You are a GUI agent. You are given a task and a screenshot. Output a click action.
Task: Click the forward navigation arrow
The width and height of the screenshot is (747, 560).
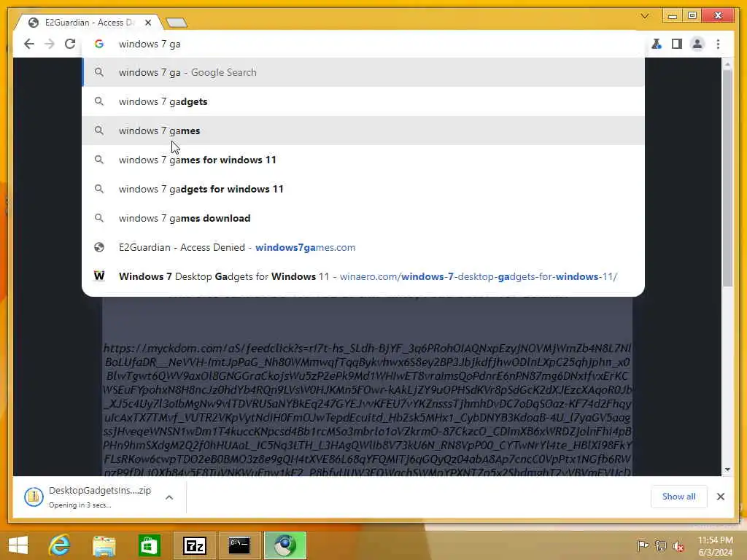50,44
